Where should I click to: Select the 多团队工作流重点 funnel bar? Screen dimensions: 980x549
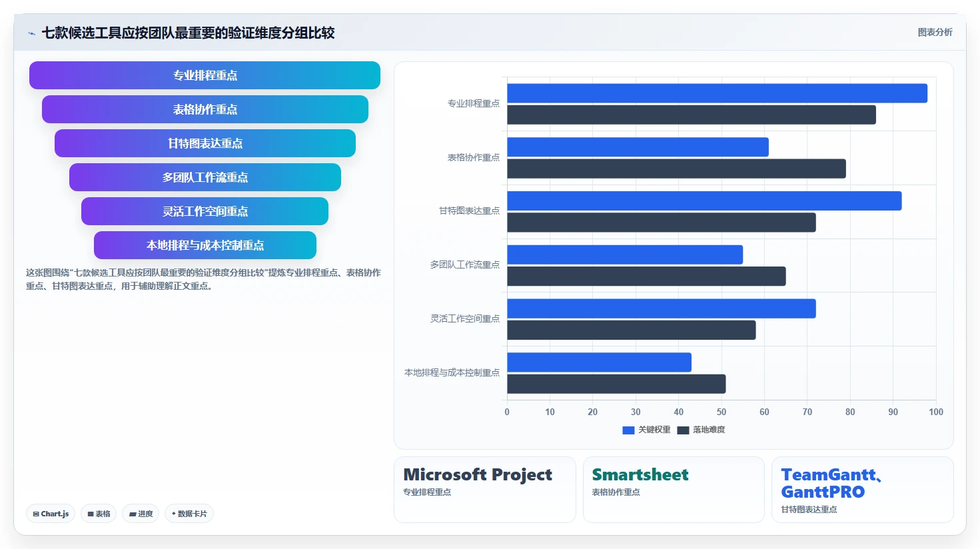click(205, 177)
